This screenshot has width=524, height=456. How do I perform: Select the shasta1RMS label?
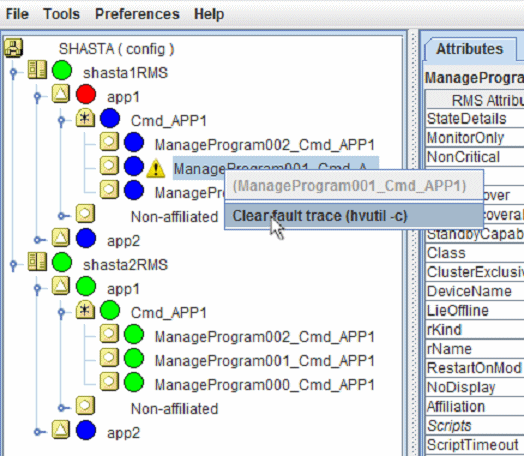pos(125,73)
